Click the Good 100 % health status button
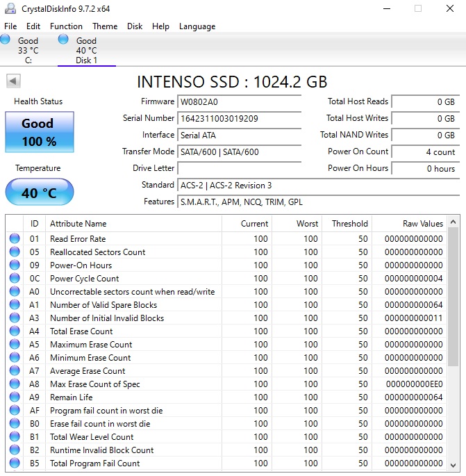 (39, 132)
